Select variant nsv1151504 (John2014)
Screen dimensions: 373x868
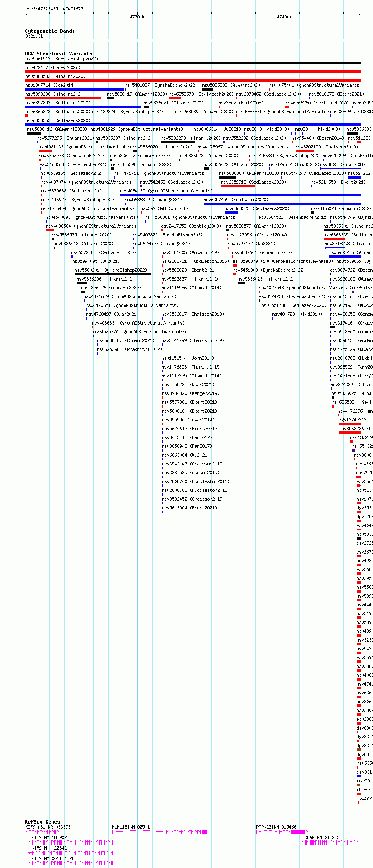(188, 358)
